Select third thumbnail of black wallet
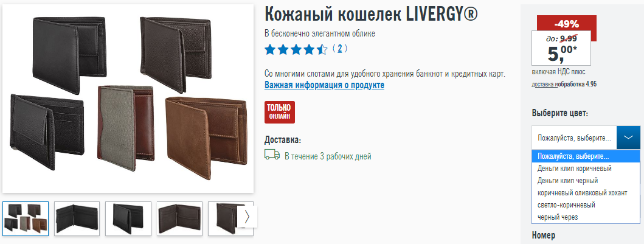Image resolution: width=644 pixels, height=244 pixels. coord(128,218)
